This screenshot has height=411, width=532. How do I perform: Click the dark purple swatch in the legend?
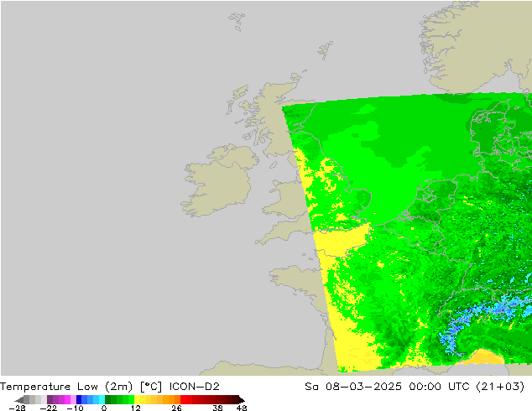click(x=50, y=399)
